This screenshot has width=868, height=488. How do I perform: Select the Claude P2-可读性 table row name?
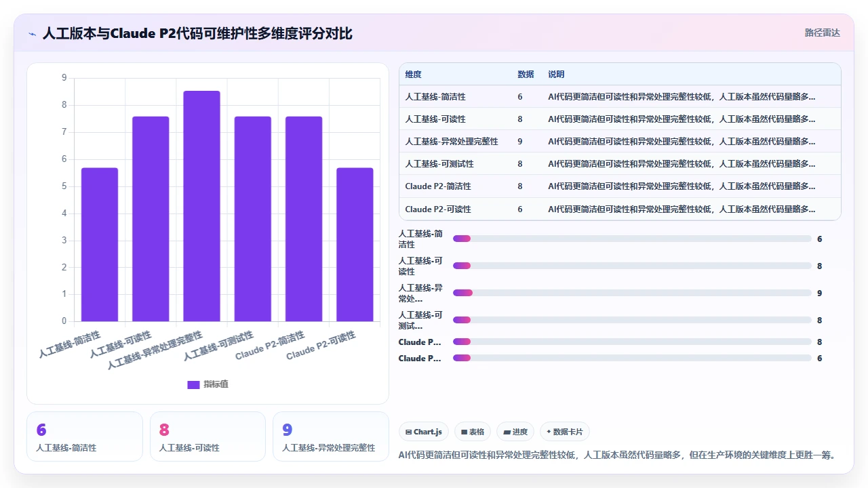tap(438, 209)
